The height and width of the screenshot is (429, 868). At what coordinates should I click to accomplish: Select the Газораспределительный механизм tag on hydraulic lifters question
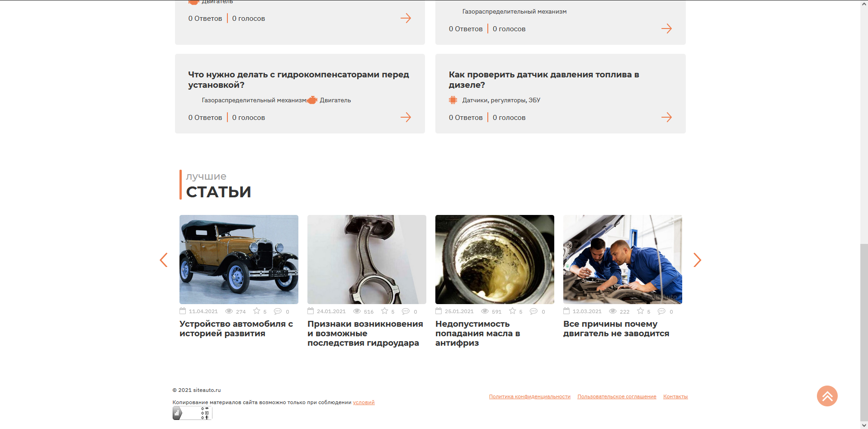click(254, 100)
